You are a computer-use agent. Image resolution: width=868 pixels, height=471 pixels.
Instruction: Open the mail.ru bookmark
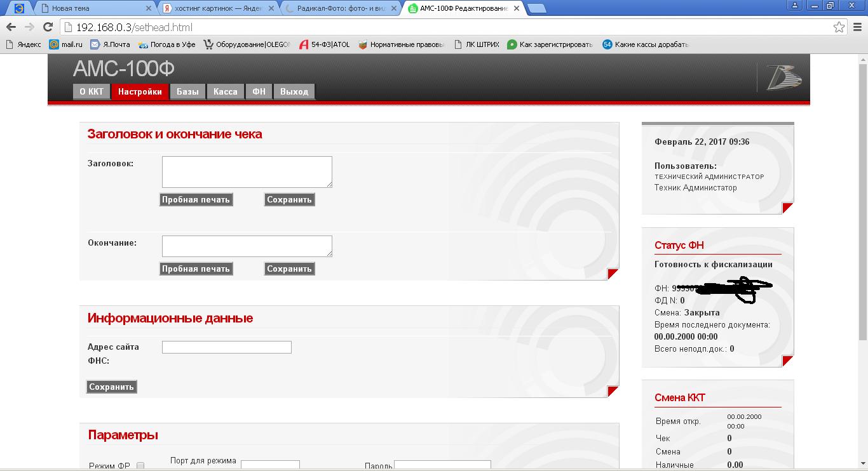click(66, 44)
